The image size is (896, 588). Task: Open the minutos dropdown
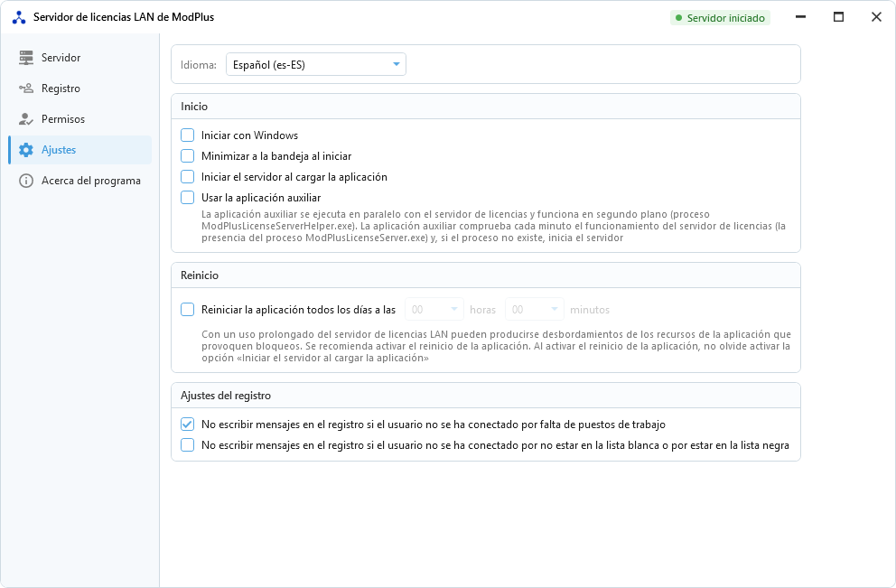click(x=535, y=310)
